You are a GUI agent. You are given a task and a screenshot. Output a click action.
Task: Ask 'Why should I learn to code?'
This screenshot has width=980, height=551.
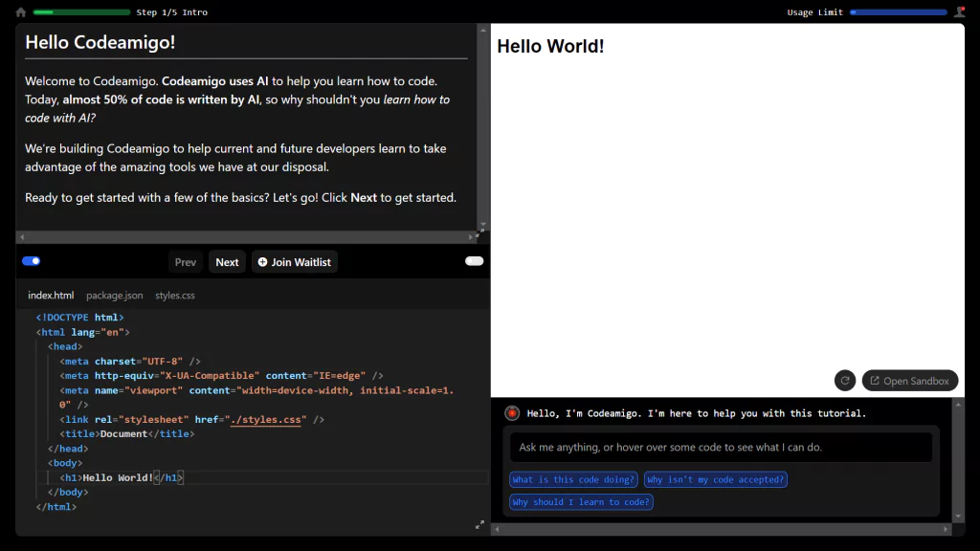click(581, 502)
